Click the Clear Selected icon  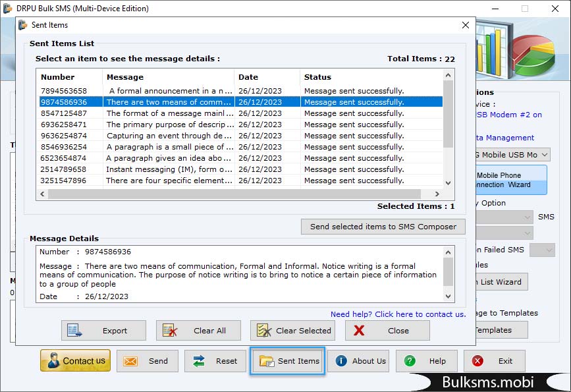tap(264, 331)
